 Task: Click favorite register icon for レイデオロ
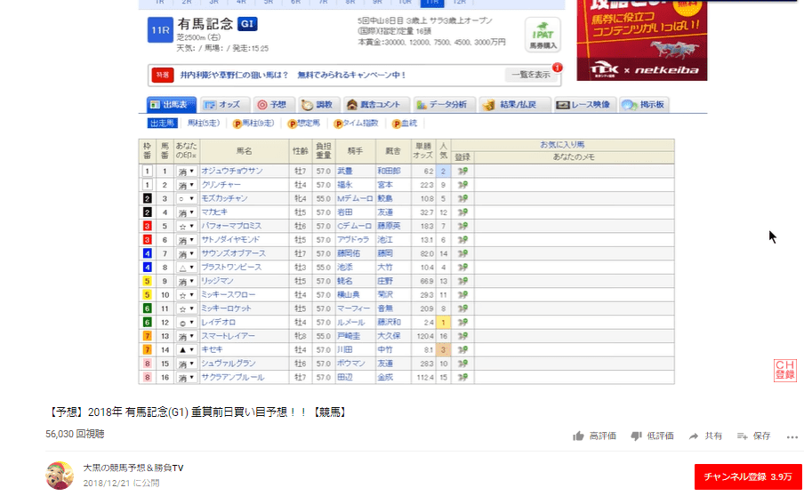point(462,322)
